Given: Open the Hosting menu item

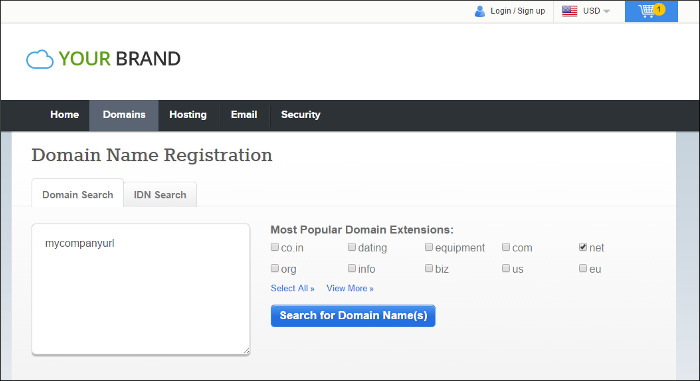Looking at the screenshot, I should tap(188, 115).
